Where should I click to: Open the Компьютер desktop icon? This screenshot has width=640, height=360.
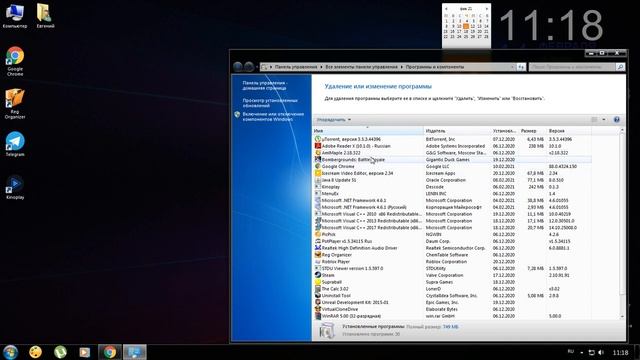[x=15, y=16]
